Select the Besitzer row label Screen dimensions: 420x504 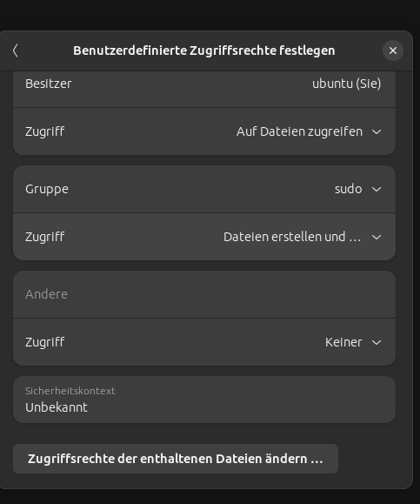coord(49,84)
